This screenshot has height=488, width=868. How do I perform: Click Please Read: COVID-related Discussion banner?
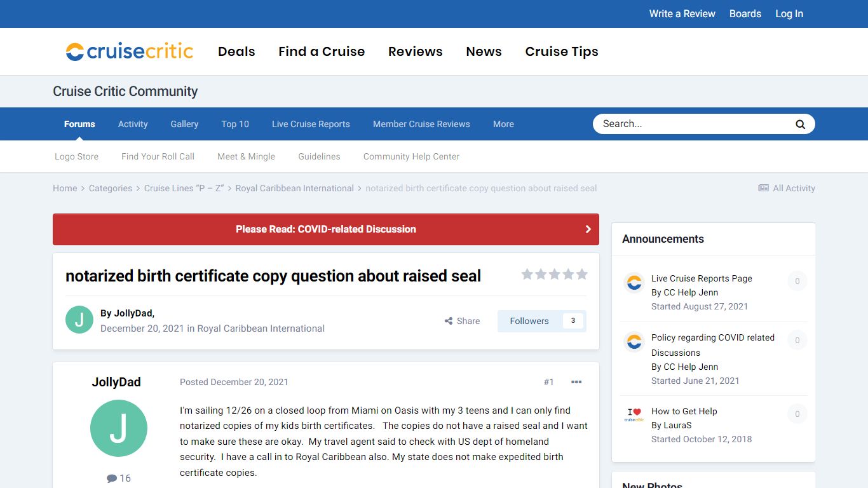[x=326, y=229]
